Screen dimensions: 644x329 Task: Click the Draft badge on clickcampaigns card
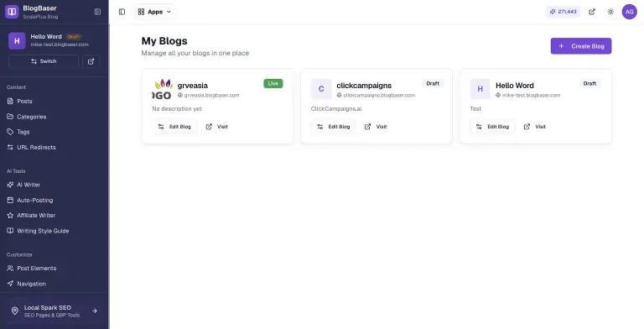(433, 83)
